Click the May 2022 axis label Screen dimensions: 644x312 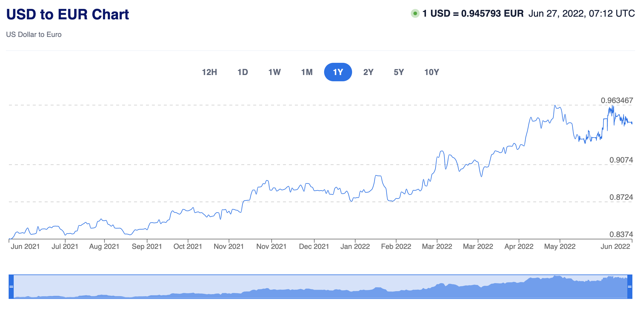(x=560, y=247)
